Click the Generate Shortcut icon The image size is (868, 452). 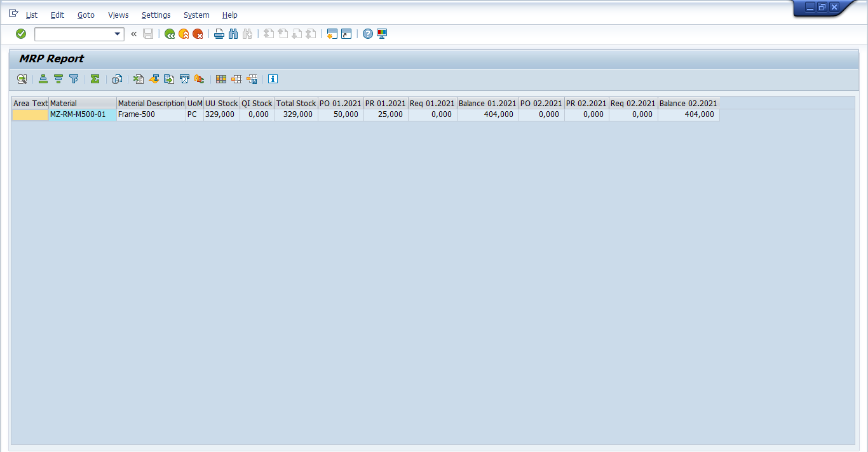[x=346, y=34]
